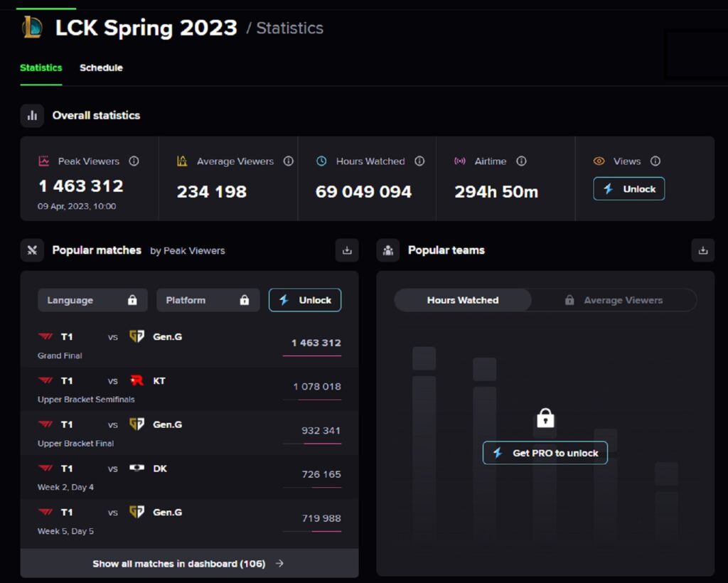Click the peak date '09 Apr, 2023, 10:00'
Viewport: 728px width, 583px height.
[x=77, y=206]
